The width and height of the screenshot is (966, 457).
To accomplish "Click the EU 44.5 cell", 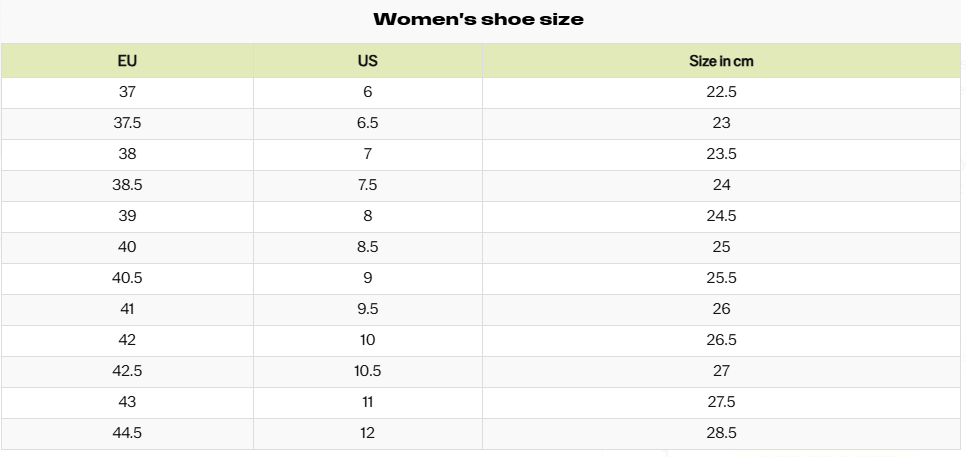I will 127,433.
